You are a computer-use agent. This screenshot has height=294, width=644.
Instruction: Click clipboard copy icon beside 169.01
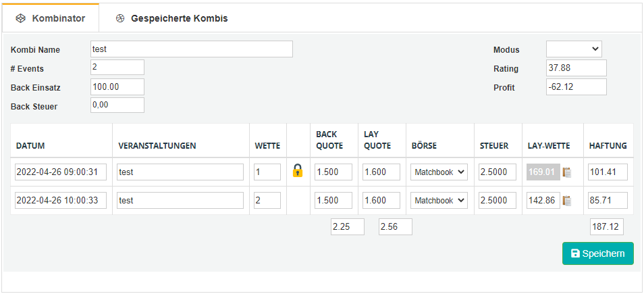pos(567,172)
